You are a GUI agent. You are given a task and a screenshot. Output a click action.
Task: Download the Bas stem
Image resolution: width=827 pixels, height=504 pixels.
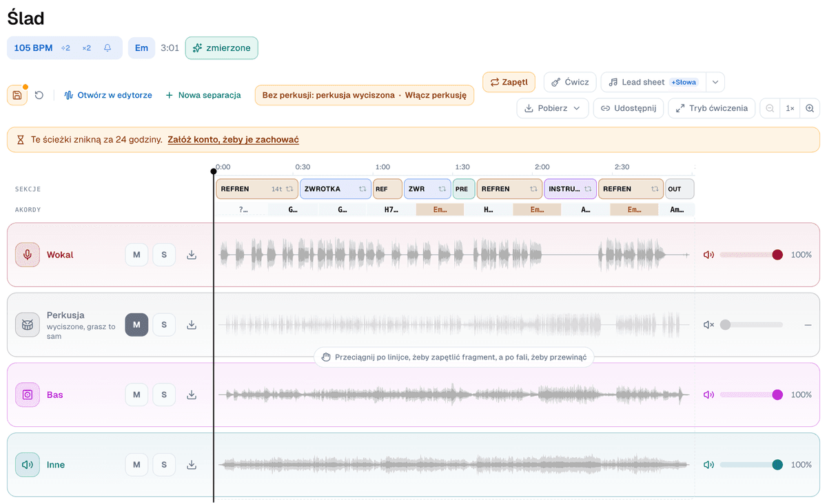click(x=192, y=395)
